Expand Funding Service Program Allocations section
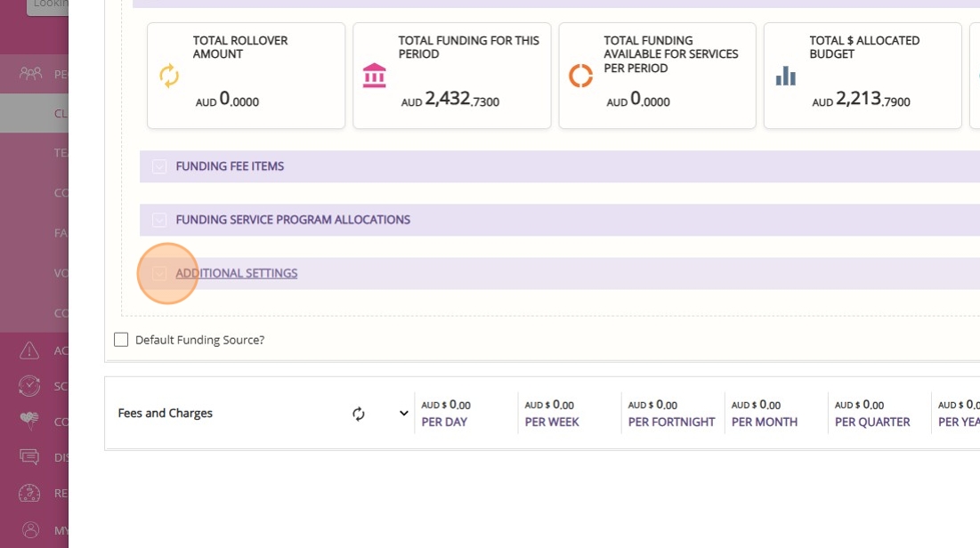 click(x=159, y=220)
